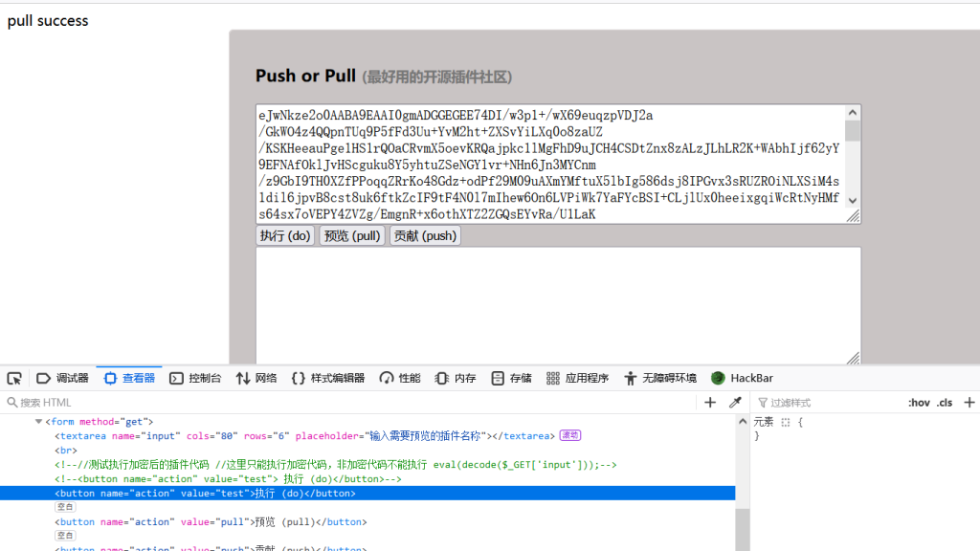Click the 执行 (do) button on page
The height and width of the screenshot is (551, 980).
click(285, 235)
